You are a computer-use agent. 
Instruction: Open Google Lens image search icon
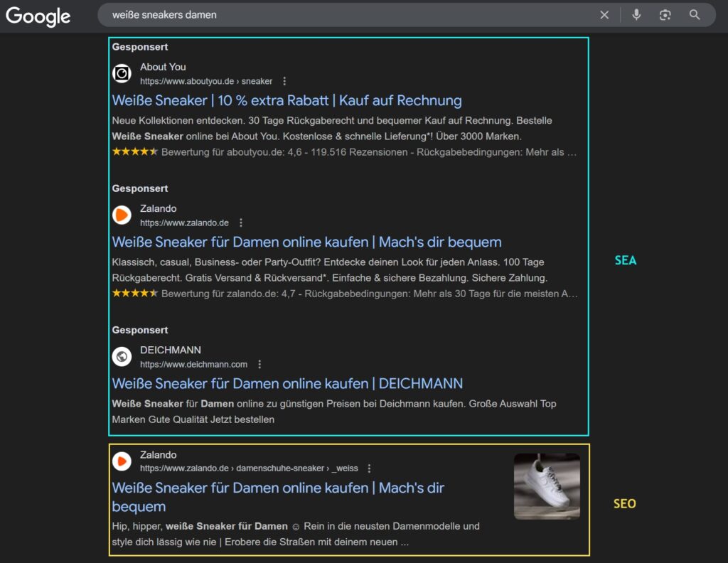pos(665,15)
